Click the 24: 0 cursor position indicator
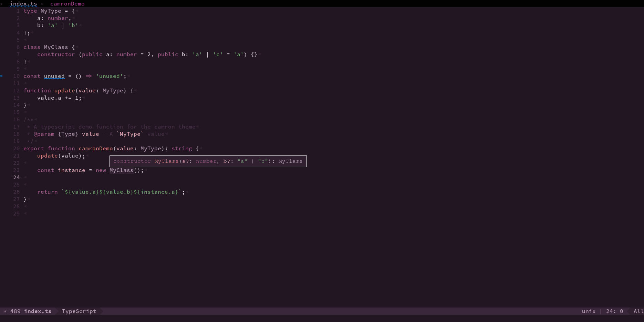The width and height of the screenshot is (644, 322). click(614, 311)
